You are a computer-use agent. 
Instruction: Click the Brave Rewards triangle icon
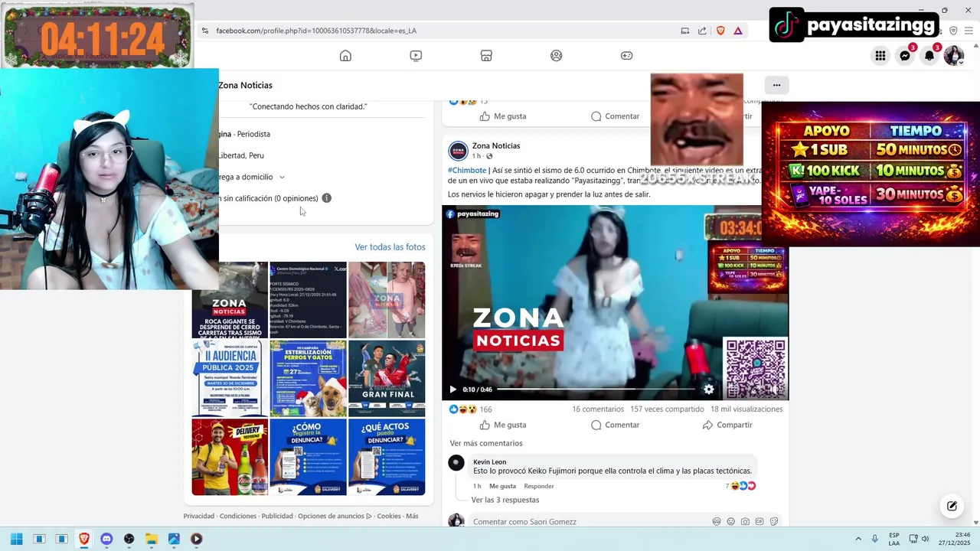coord(738,31)
